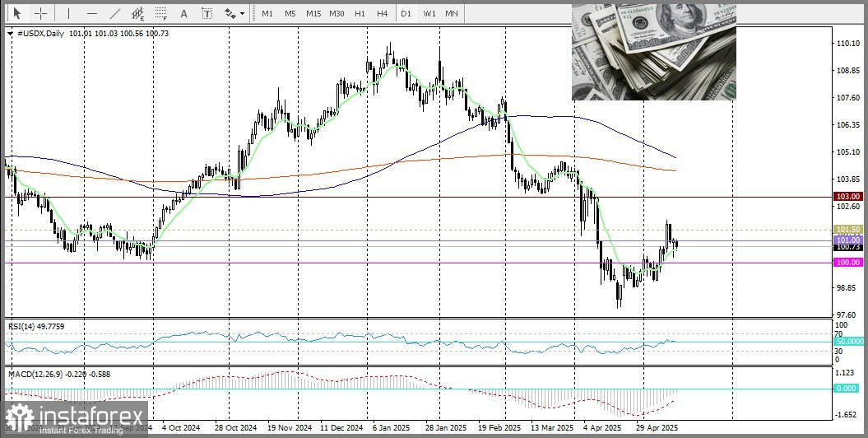Click the 102.60 price axis label
The image size is (868, 438).
point(848,207)
